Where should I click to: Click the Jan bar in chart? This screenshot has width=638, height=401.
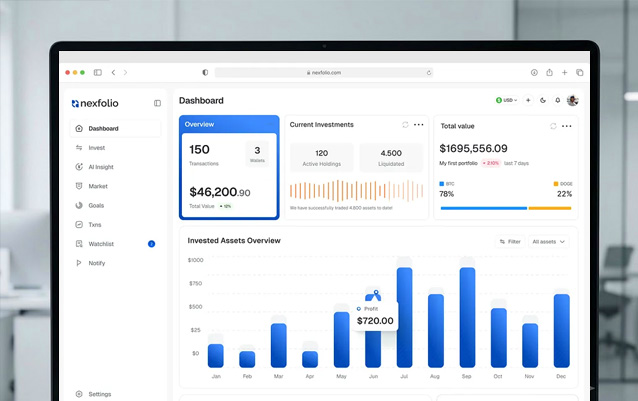216,355
